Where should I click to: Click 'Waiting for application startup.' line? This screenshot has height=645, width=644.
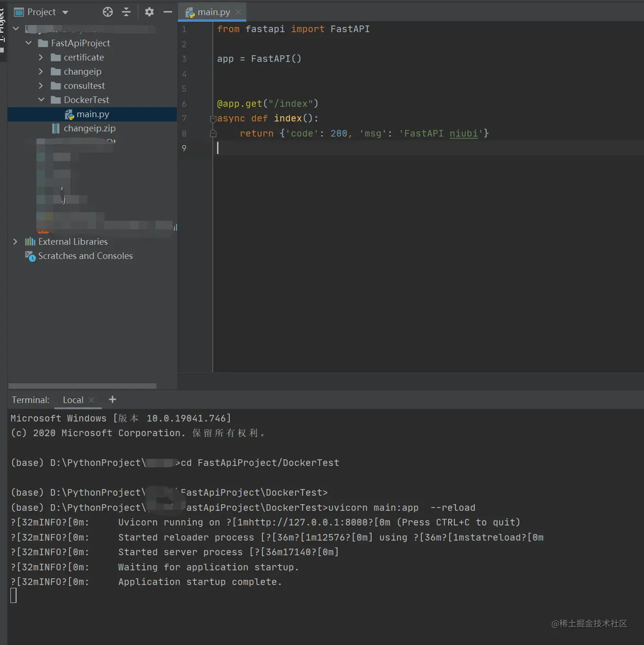tap(209, 567)
